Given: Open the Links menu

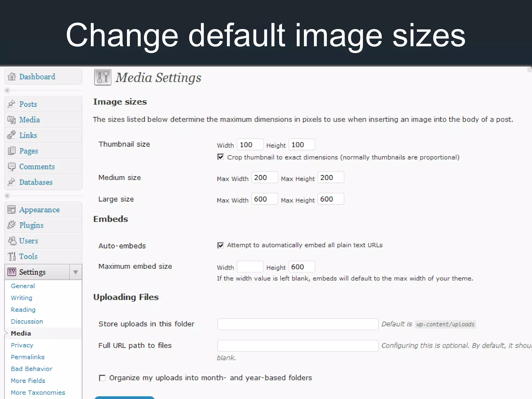Looking at the screenshot, I should [x=43, y=135].
